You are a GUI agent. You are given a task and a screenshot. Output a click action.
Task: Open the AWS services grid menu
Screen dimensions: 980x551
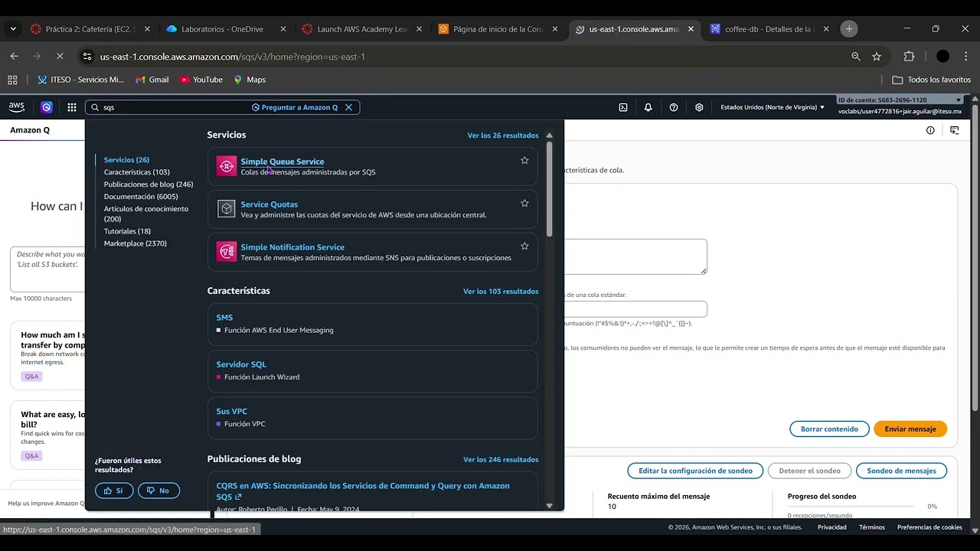72,107
